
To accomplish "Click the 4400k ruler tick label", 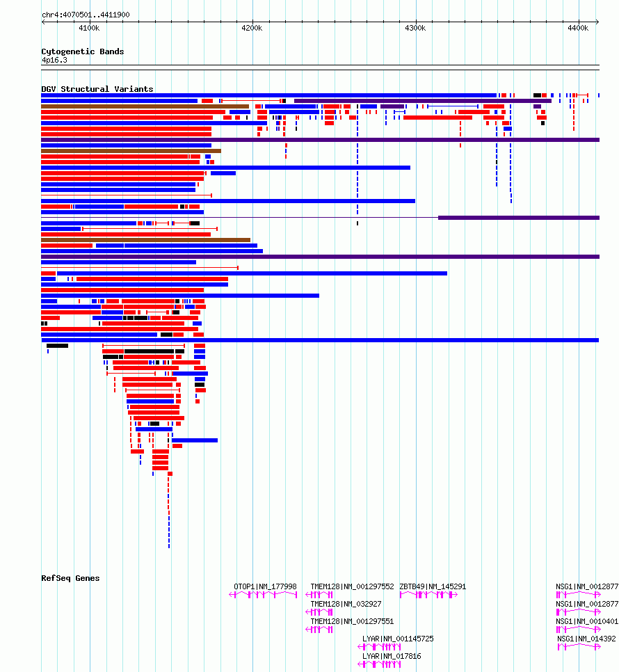I will point(578,28).
